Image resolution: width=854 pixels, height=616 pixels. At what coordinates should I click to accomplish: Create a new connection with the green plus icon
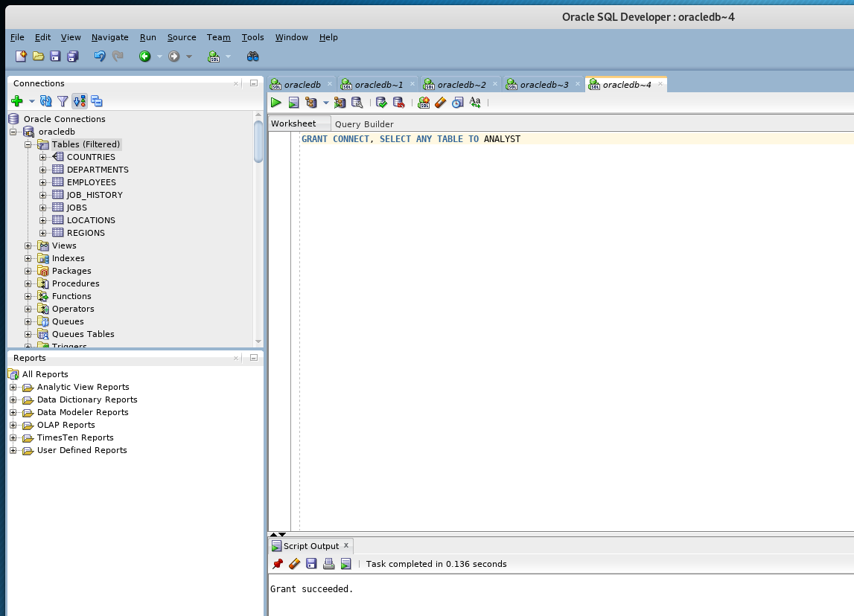[16, 101]
